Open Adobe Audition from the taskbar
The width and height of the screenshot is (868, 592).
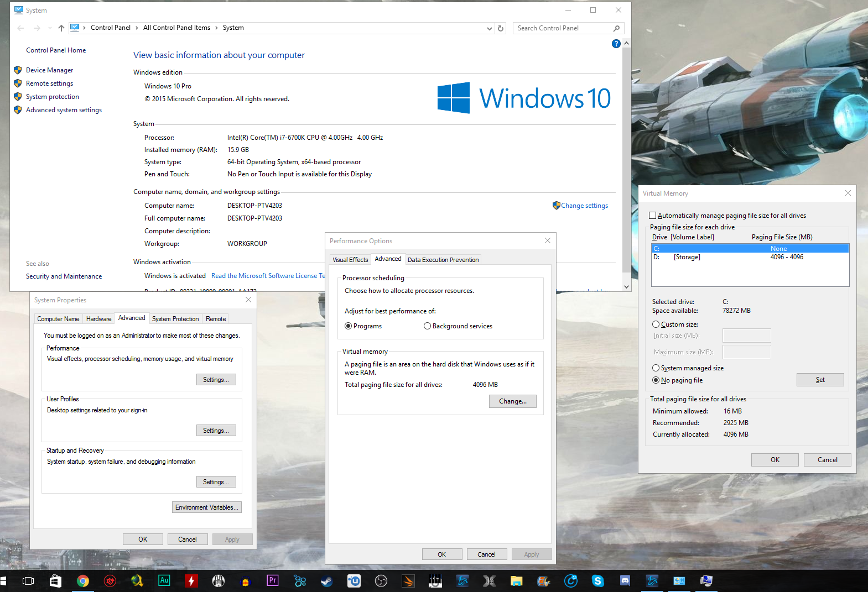[164, 580]
